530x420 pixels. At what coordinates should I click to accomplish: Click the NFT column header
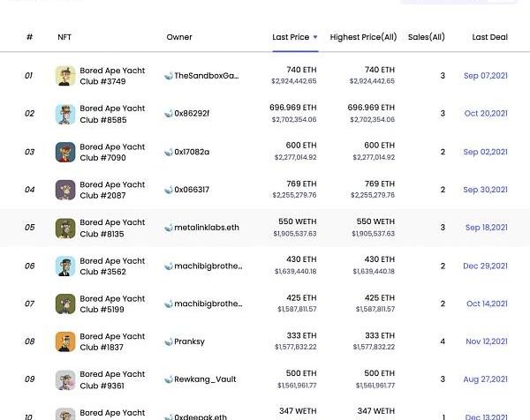click(64, 37)
